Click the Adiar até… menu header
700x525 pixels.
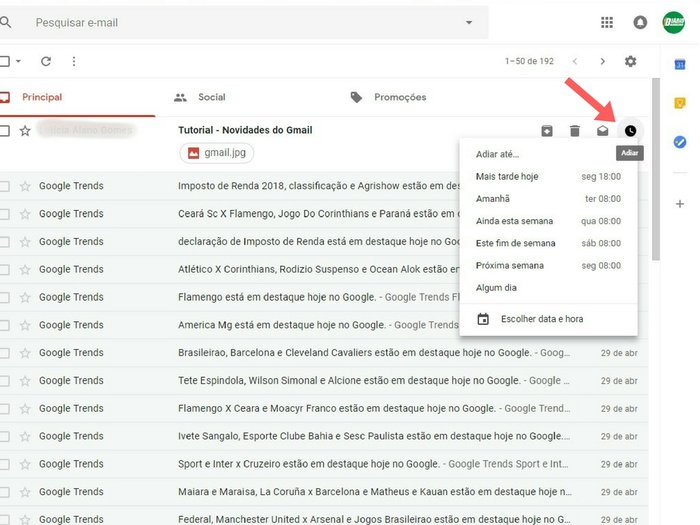497,154
